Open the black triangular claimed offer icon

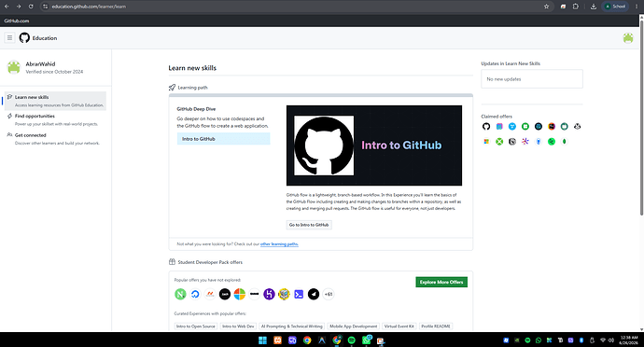coord(578,127)
